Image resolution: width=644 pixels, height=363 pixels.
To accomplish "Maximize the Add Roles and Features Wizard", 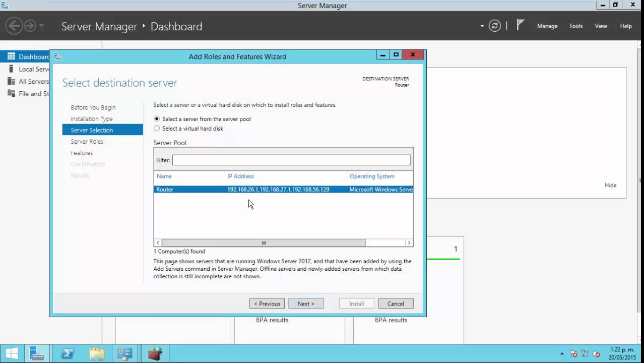I will [x=396, y=54].
